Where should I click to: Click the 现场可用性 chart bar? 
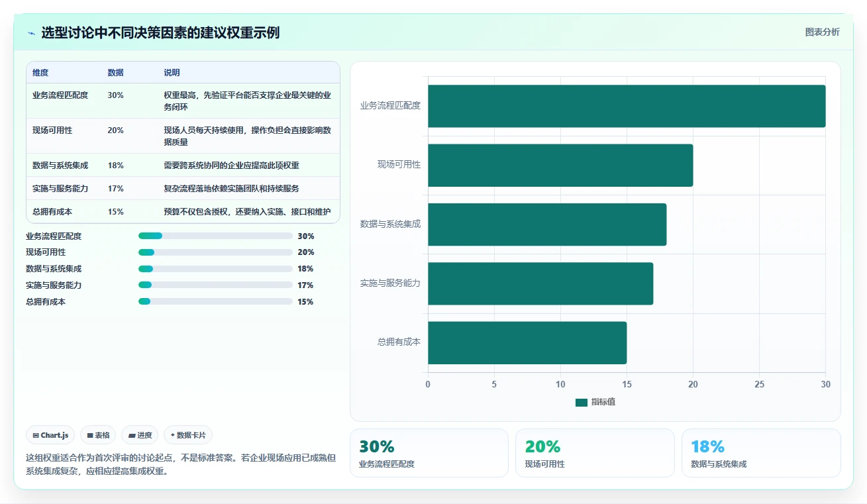(x=560, y=165)
